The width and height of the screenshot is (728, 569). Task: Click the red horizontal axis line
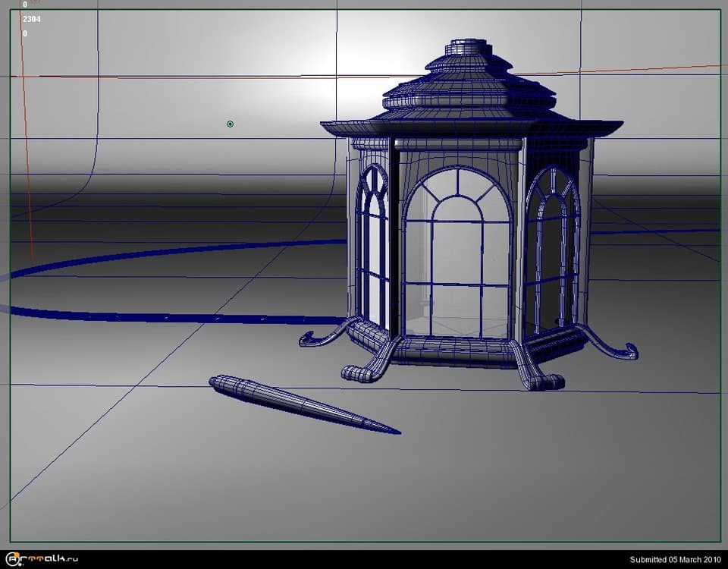pos(190,76)
